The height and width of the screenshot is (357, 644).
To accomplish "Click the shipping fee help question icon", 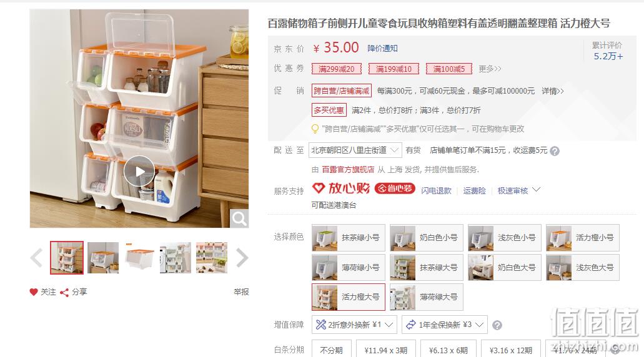I will 555,151.
